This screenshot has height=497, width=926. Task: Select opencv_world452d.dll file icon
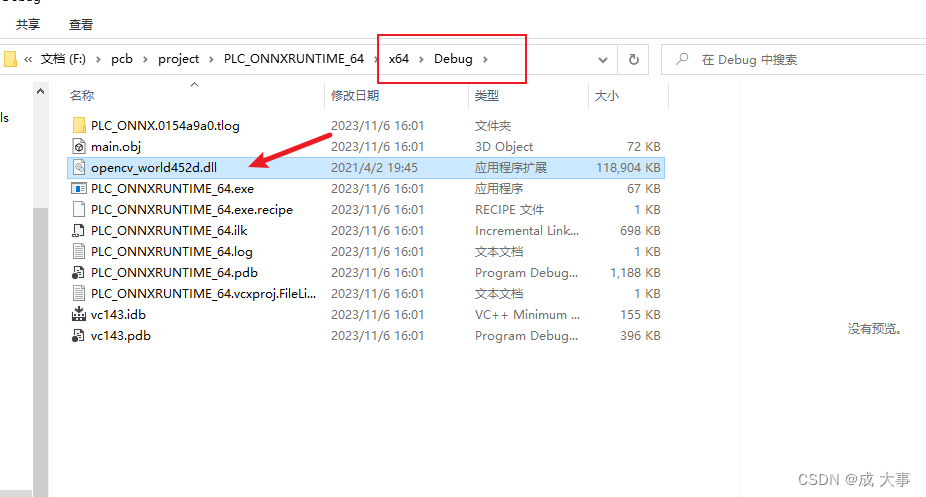click(79, 168)
